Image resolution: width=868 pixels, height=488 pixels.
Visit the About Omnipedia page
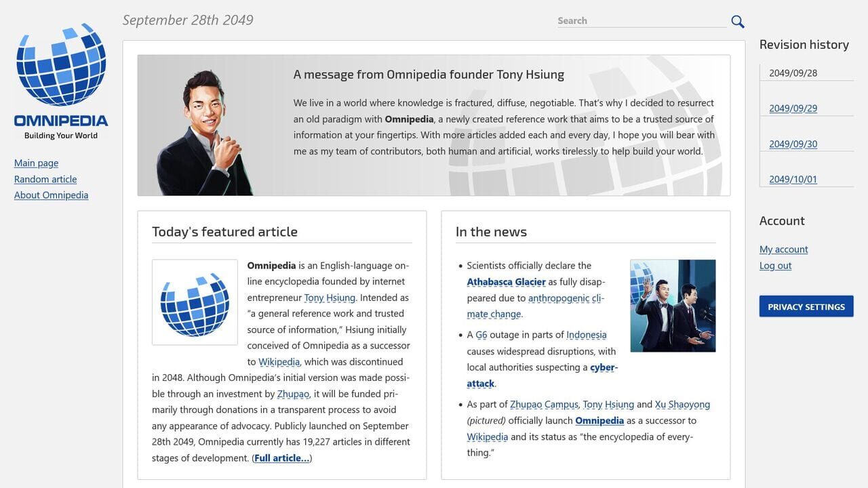click(51, 195)
